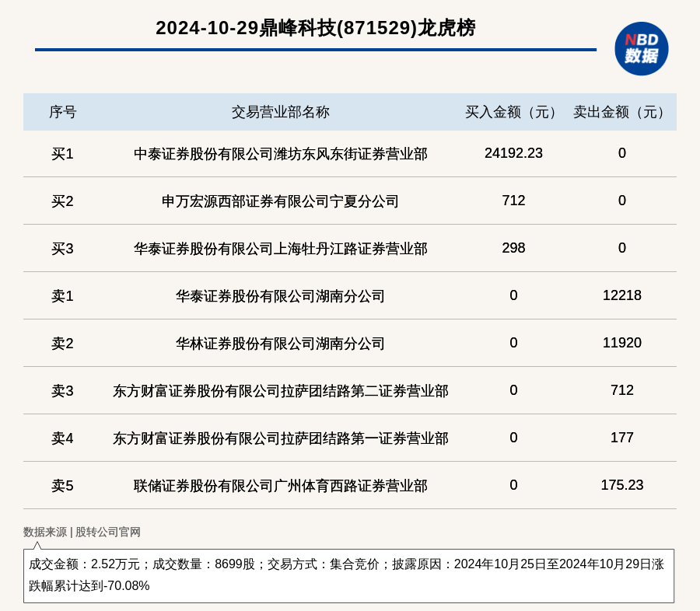Click the 卖出金额（元） column header
700x611 pixels.
[622, 112]
